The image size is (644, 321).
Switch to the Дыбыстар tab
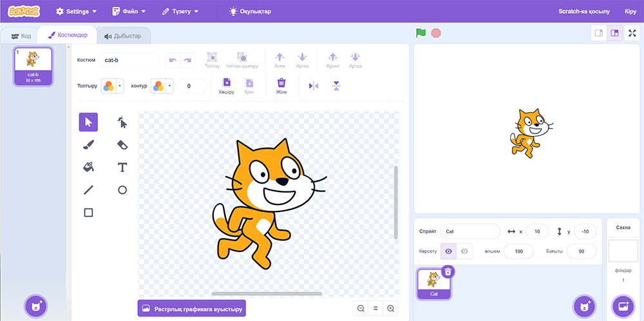pyautogui.click(x=123, y=35)
